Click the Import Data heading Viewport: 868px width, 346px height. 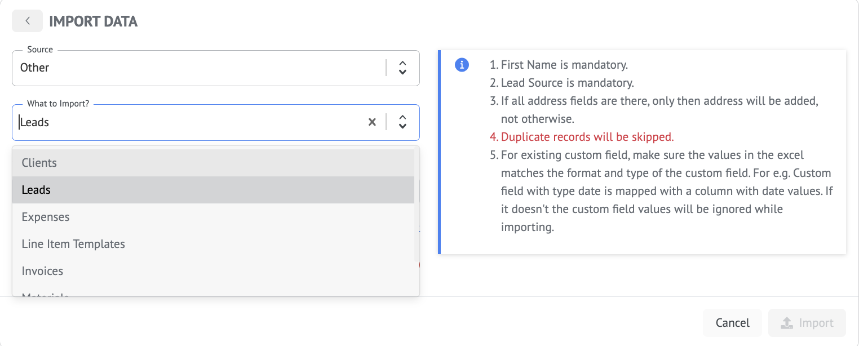point(94,21)
